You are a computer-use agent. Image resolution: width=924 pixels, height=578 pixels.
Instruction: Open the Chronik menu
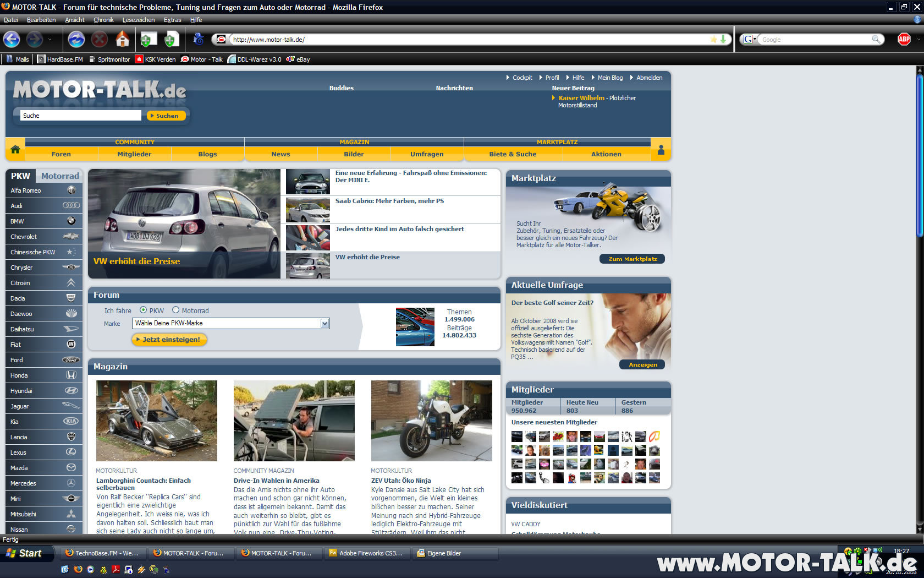[103, 20]
